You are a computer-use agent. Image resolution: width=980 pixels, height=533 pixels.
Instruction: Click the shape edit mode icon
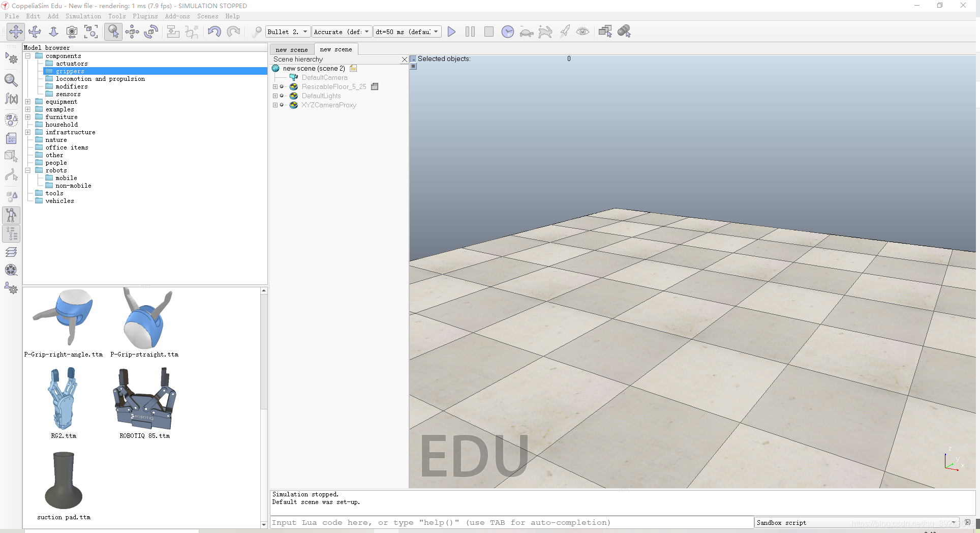click(x=11, y=157)
